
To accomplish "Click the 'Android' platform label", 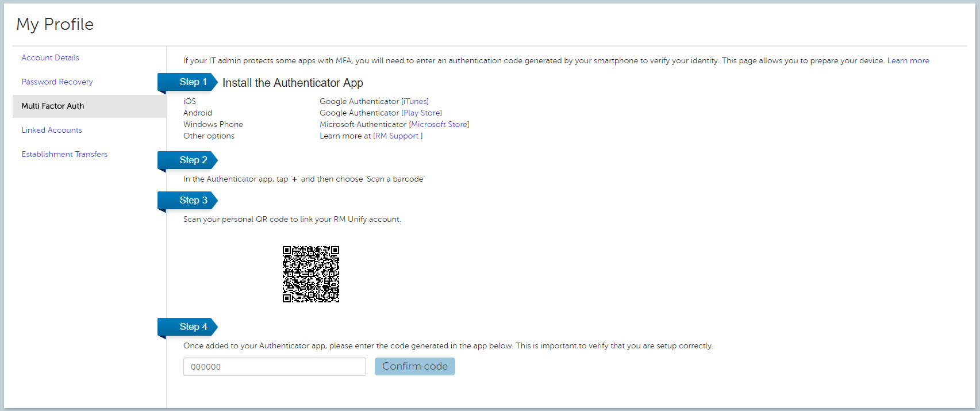I will pyautogui.click(x=198, y=113).
